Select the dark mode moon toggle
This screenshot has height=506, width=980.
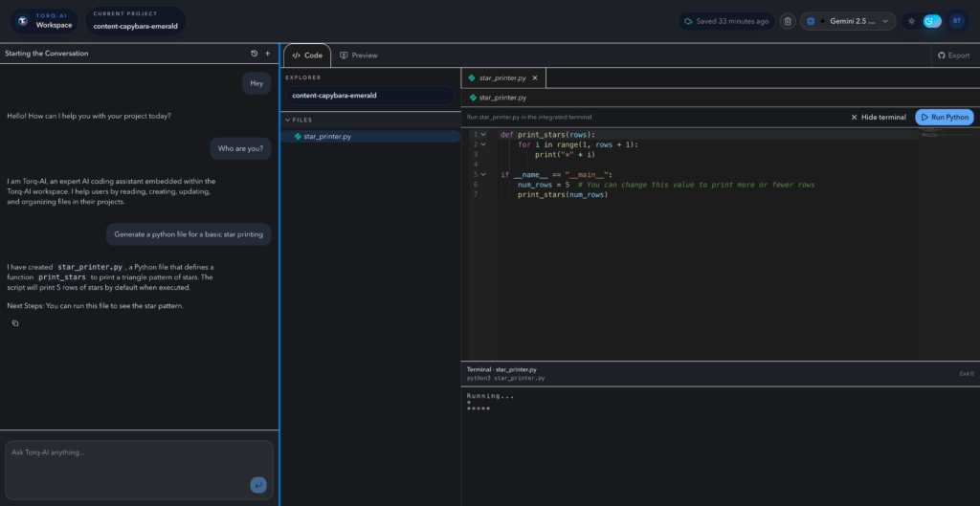932,21
